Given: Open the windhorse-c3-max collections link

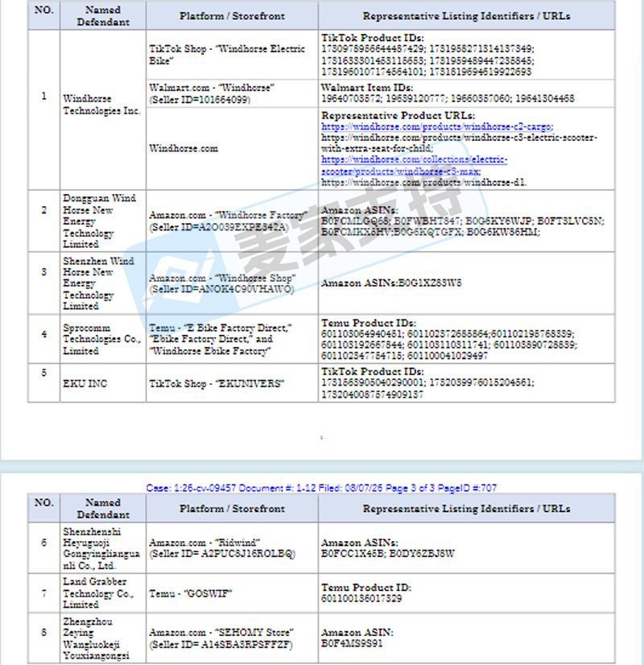Looking at the screenshot, I should [x=415, y=165].
